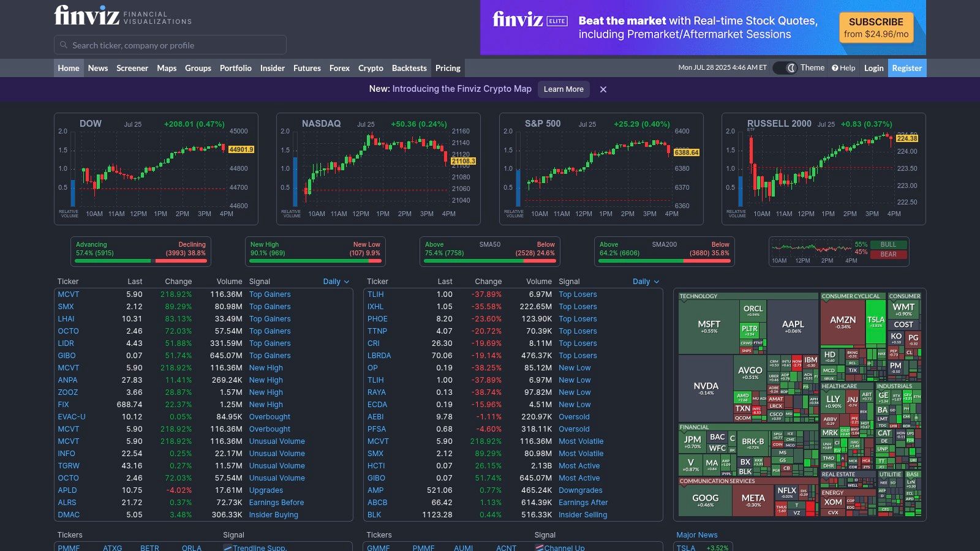Click the Bull/Bear sentiment chart
Image resolution: width=980 pixels, height=551 pixels.
tap(839, 252)
